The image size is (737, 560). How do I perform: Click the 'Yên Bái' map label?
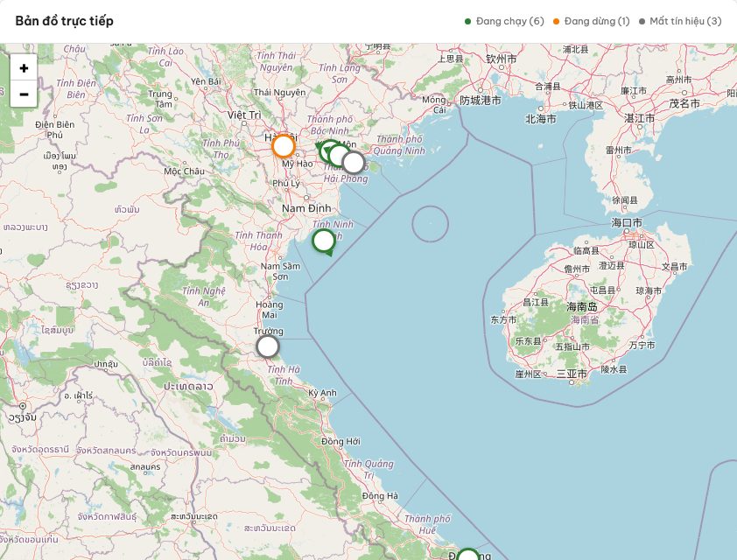coord(206,81)
